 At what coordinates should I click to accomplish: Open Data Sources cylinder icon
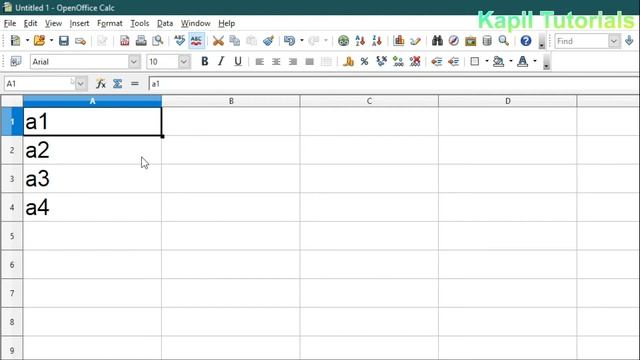(x=487, y=41)
